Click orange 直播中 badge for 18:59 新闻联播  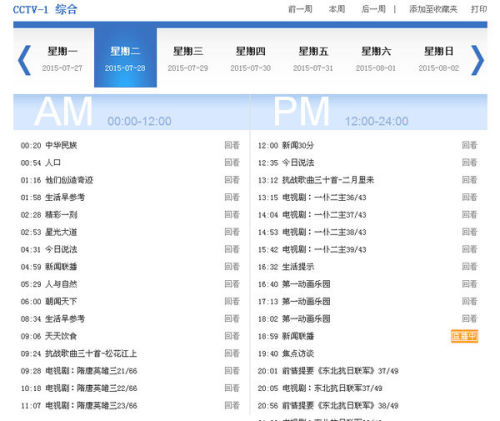coord(465,336)
